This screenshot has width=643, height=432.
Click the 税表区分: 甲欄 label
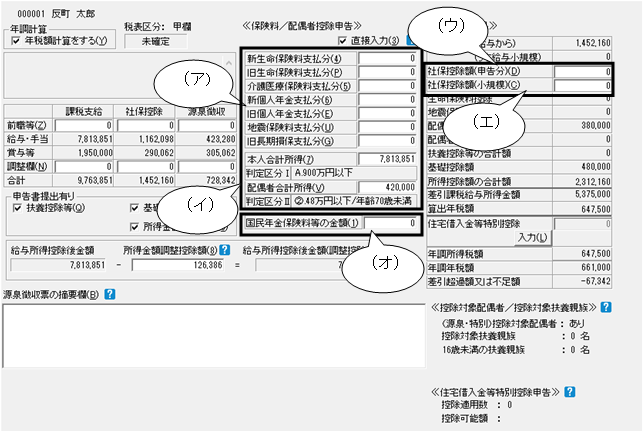[x=158, y=27]
